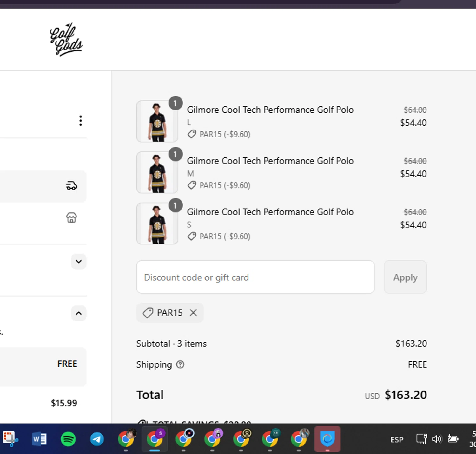Image resolution: width=476 pixels, height=454 pixels.
Task: Open Microsoft Word from the taskbar
Action: click(39, 439)
